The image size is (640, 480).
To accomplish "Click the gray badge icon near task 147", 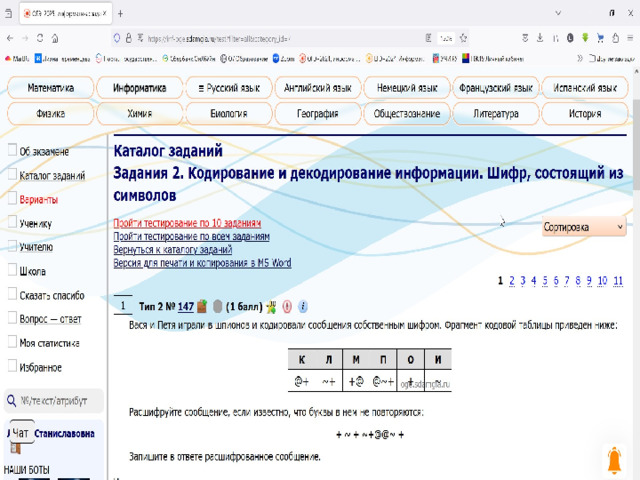I will coord(218,306).
